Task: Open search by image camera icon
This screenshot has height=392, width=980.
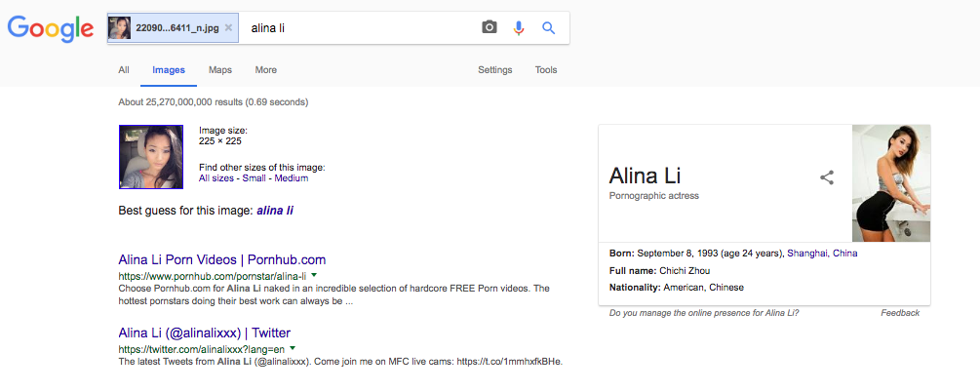Action: tap(490, 28)
